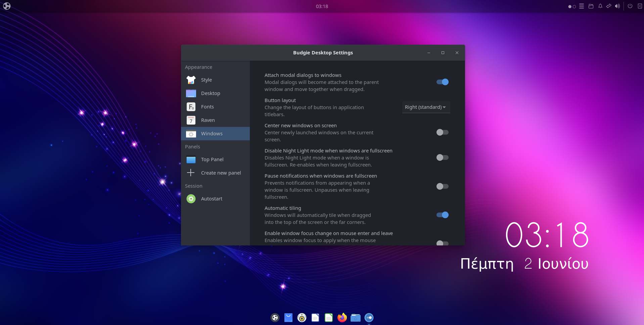The height and width of the screenshot is (325, 644).
Task: Open the Fonts settings section
Action: click(207, 106)
